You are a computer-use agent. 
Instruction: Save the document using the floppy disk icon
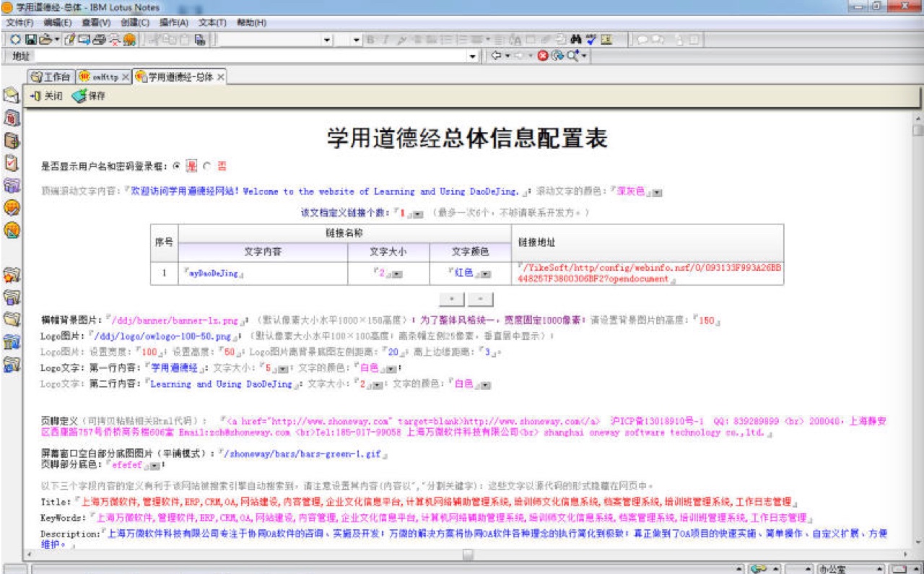30,40
